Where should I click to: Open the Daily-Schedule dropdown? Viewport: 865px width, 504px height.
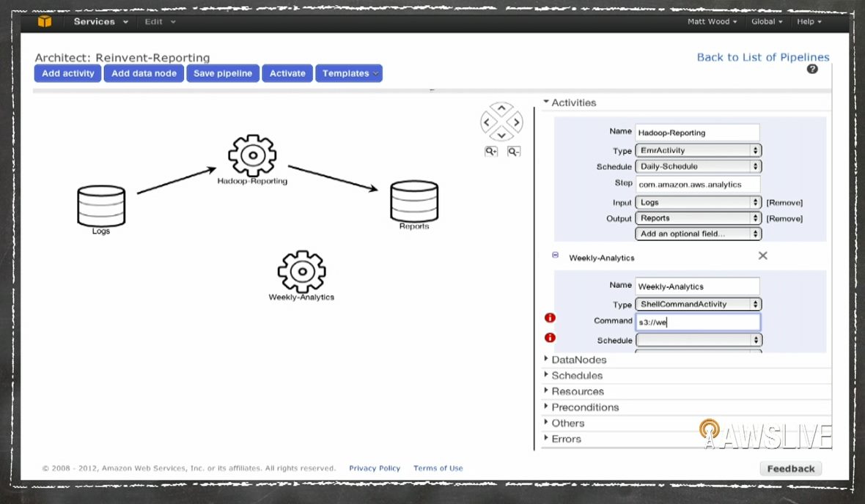point(698,166)
